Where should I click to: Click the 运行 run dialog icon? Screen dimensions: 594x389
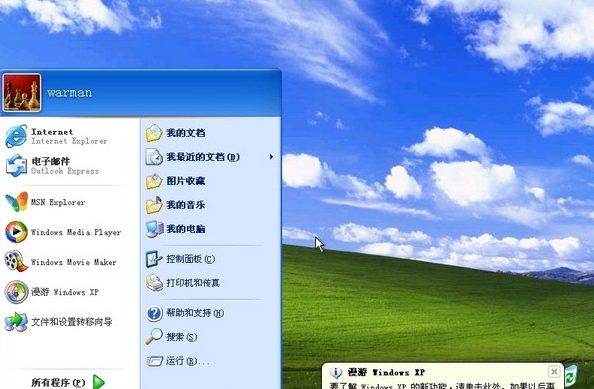(x=155, y=361)
